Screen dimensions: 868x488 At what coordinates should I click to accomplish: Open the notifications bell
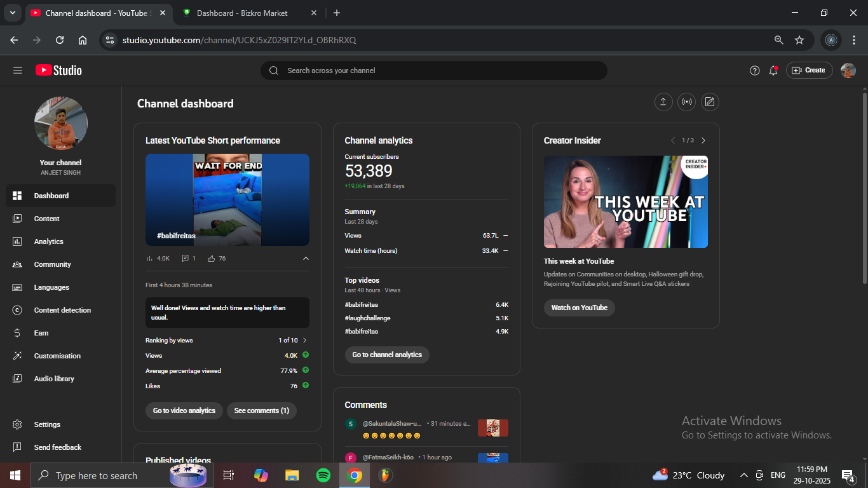click(x=773, y=71)
